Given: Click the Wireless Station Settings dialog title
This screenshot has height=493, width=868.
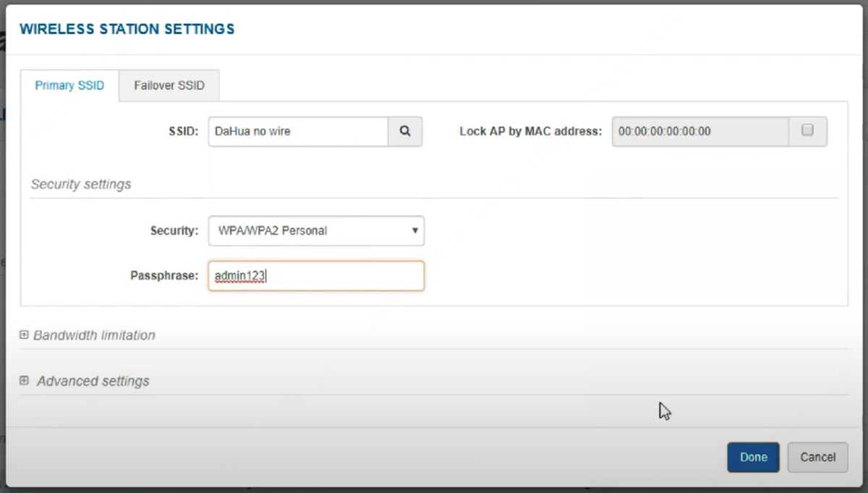Looking at the screenshot, I should point(127,29).
